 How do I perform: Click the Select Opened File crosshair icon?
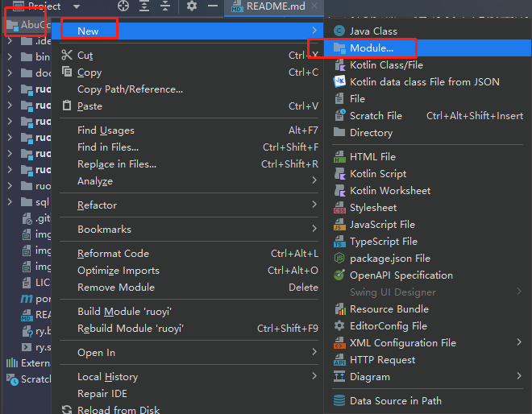(x=123, y=6)
